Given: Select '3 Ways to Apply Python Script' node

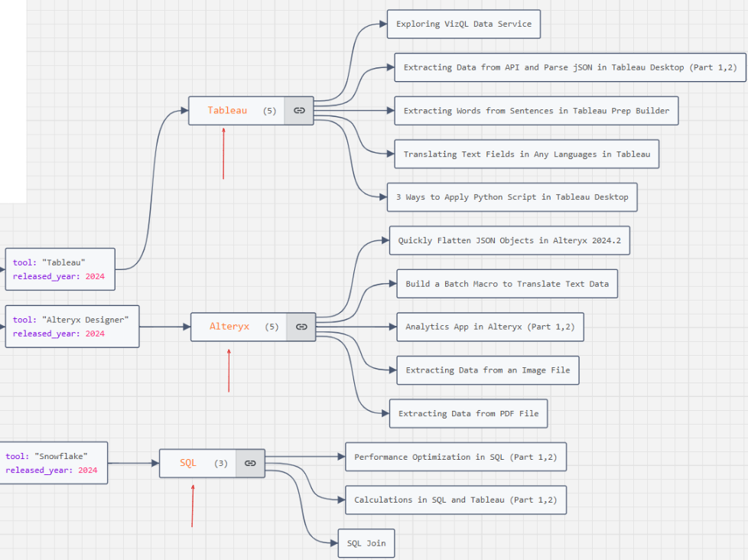Looking at the screenshot, I should [512, 197].
